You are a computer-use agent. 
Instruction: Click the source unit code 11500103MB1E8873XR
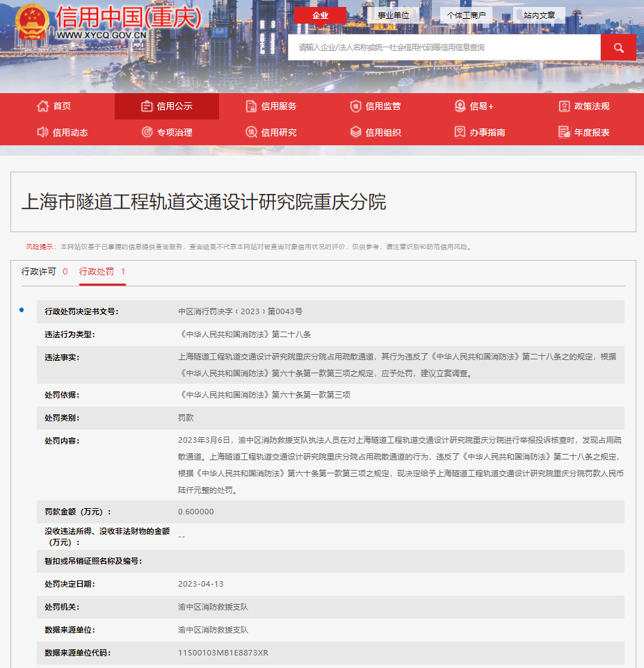pyautogui.click(x=223, y=653)
